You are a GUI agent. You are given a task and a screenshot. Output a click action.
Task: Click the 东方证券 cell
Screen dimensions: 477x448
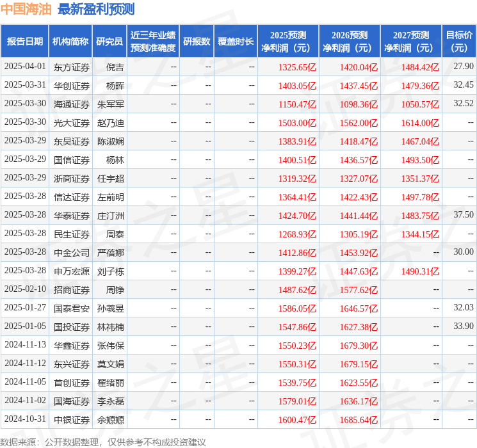pyautogui.click(x=72, y=67)
